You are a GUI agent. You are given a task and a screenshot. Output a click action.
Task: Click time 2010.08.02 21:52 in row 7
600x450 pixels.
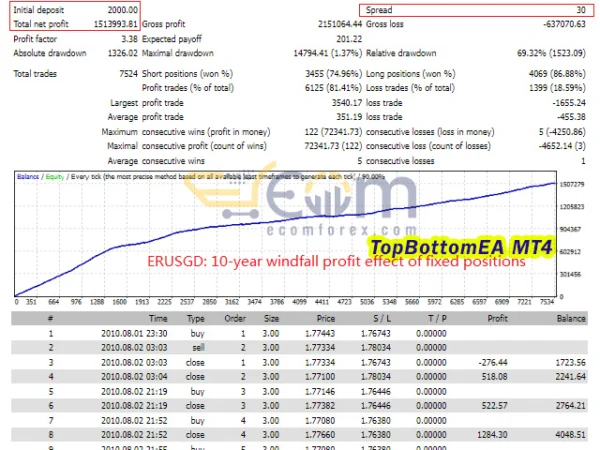134,421
